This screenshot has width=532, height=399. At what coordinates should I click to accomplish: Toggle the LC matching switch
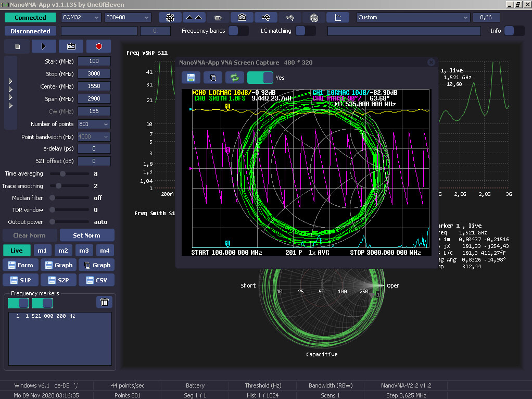coord(306,31)
